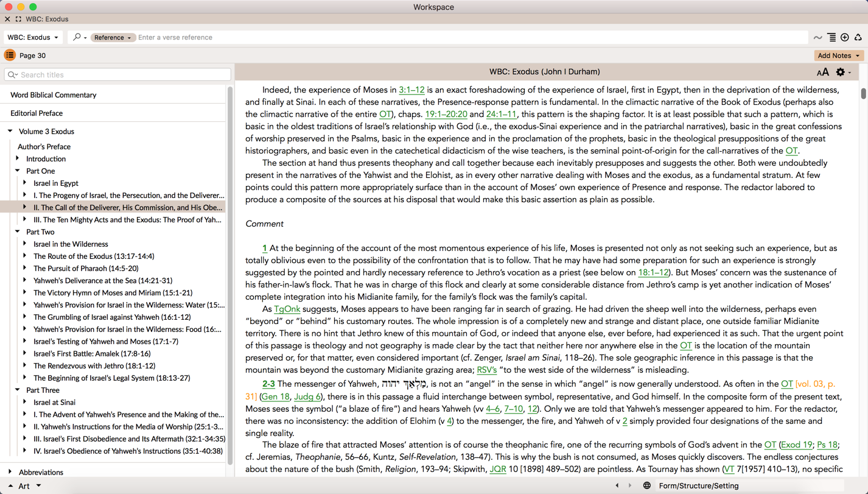868x494 pixels.
Task: Open III. Israel's First Disobedience entry
Action: click(130, 439)
